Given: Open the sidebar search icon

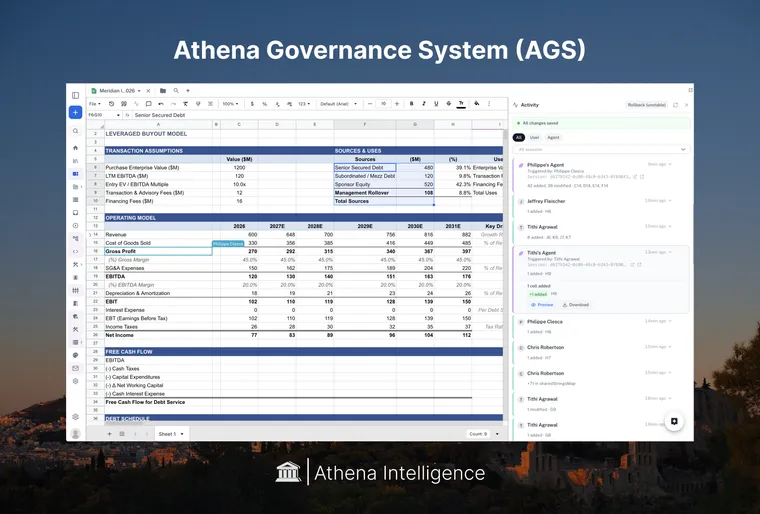Looking at the screenshot, I should click(76, 131).
